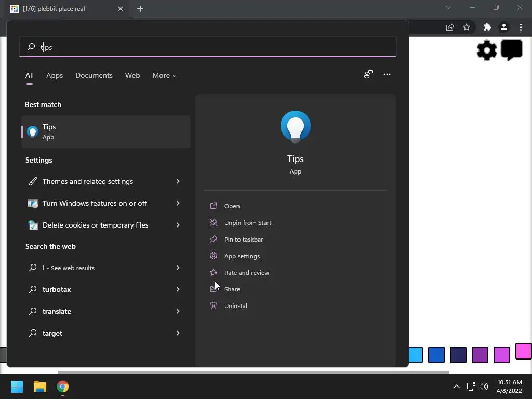Expand Delete cookies result chevron
The height and width of the screenshot is (399, 532).
(x=178, y=225)
